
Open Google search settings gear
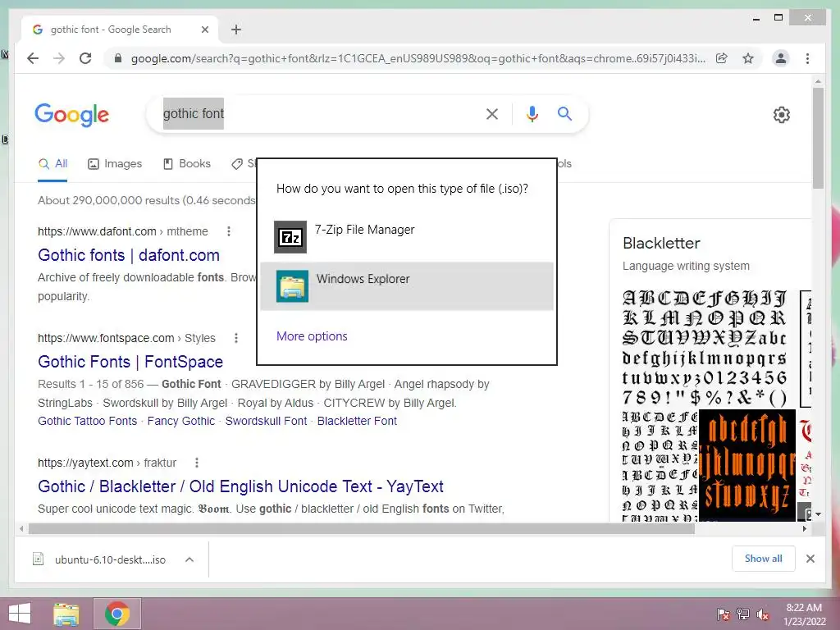(x=782, y=115)
